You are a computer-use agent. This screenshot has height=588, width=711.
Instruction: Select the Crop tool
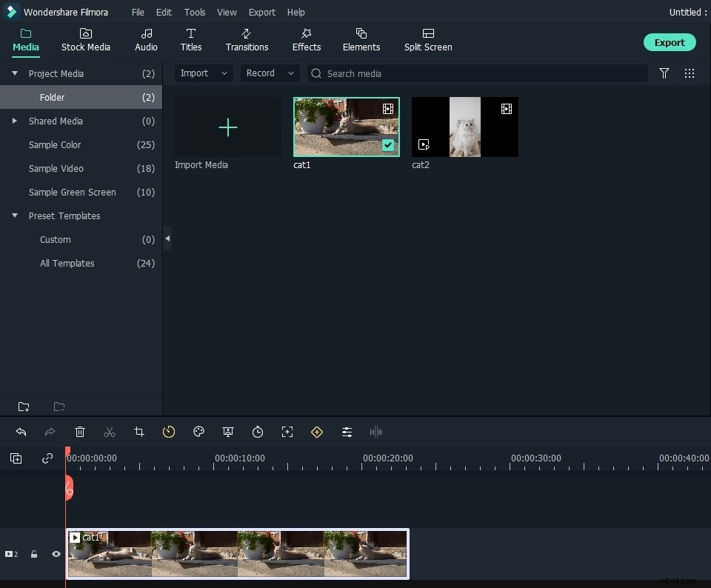(139, 432)
